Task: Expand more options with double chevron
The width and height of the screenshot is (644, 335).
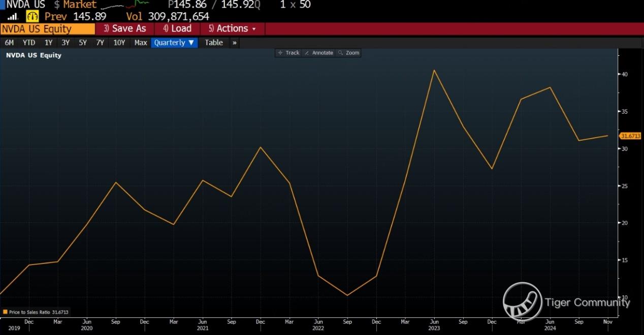Action: 234,43
